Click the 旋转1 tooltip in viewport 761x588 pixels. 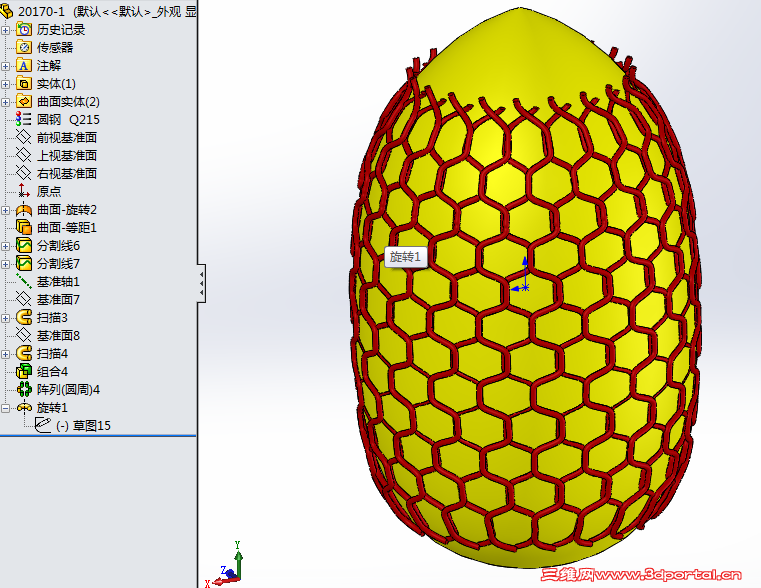point(406,257)
